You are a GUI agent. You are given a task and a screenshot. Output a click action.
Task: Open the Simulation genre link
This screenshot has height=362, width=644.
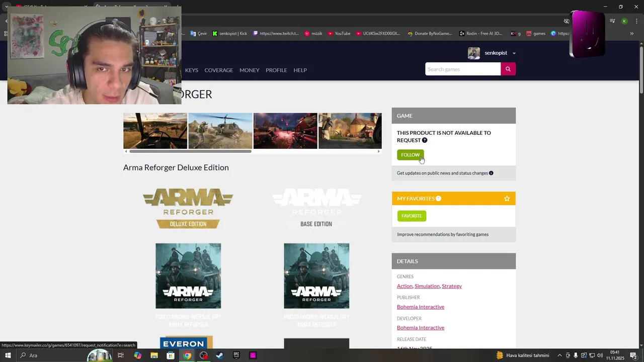click(427, 286)
